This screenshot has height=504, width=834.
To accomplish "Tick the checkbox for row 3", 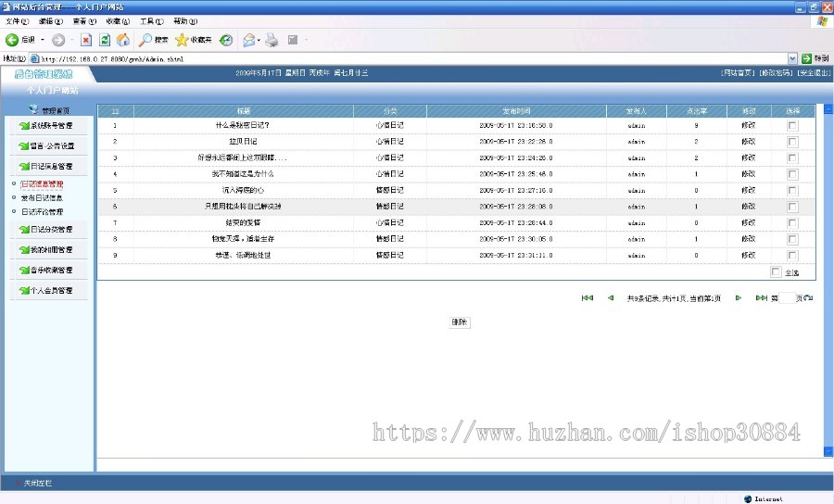I will coord(792,157).
